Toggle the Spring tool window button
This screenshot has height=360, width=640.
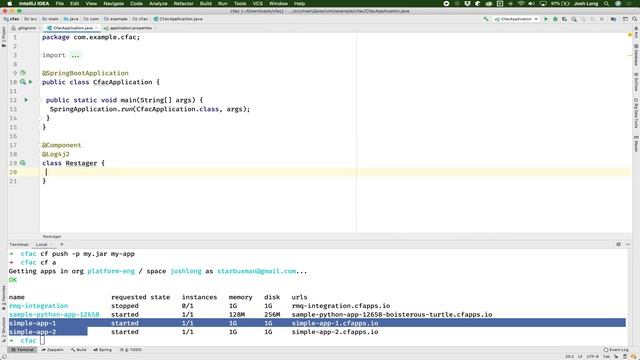(102, 350)
